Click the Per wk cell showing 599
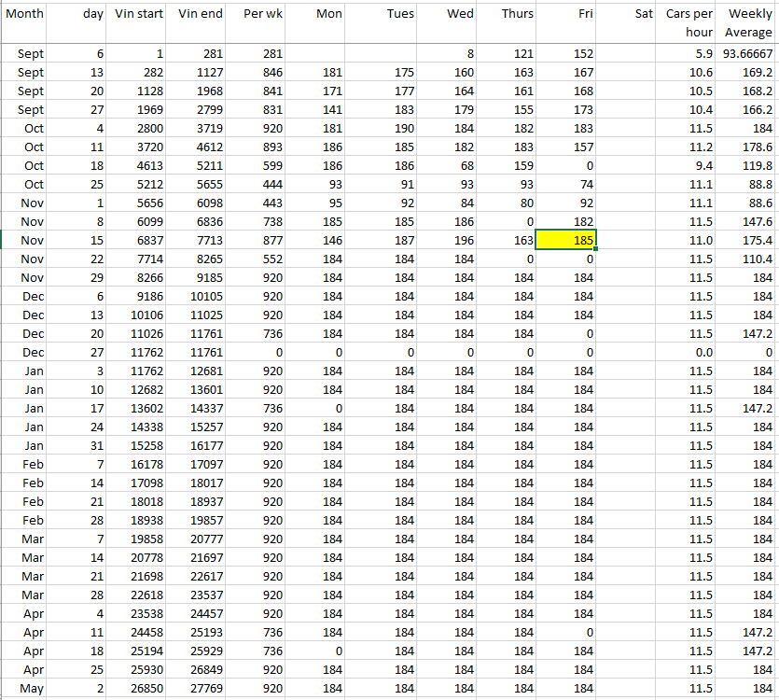The height and width of the screenshot is (700, 779). point(257,166)
